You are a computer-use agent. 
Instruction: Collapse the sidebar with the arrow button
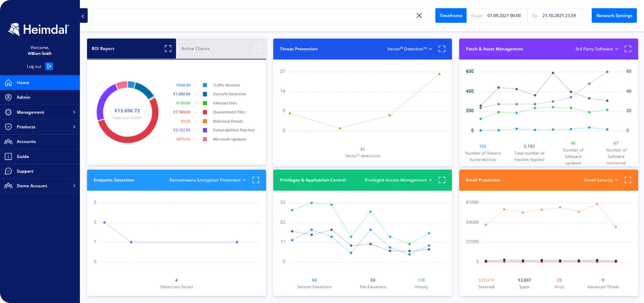coord(83,16)
